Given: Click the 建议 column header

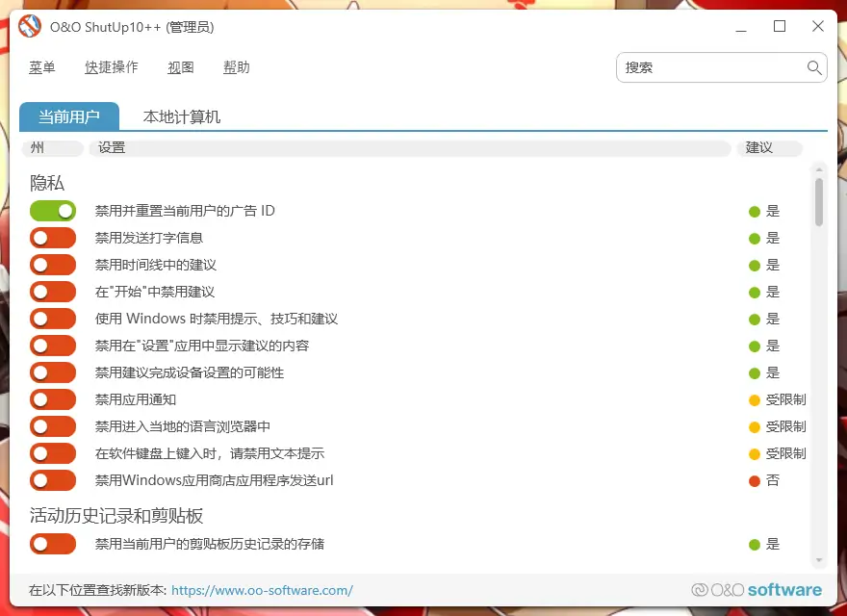Looking at the screenshot, I should [769, 147].
